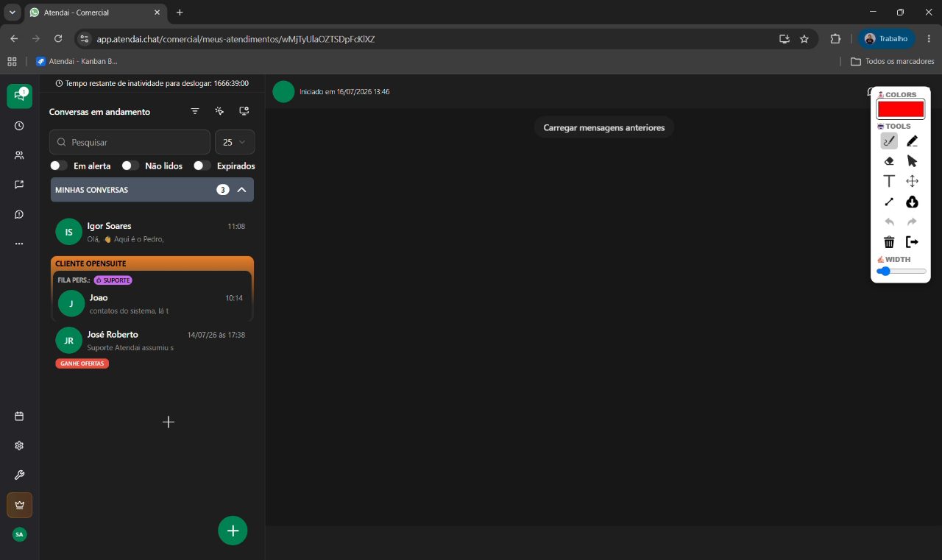Viewport: 942px width, 560px height.
Task: Click the redo arrow in the drawing panel
Action: 912,221
